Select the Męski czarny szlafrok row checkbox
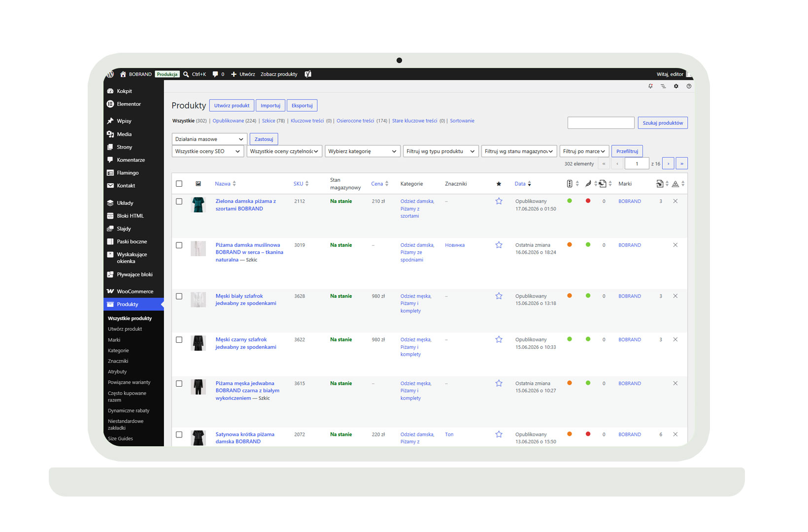Screen dimensions: 808x532 coord(179,340)
